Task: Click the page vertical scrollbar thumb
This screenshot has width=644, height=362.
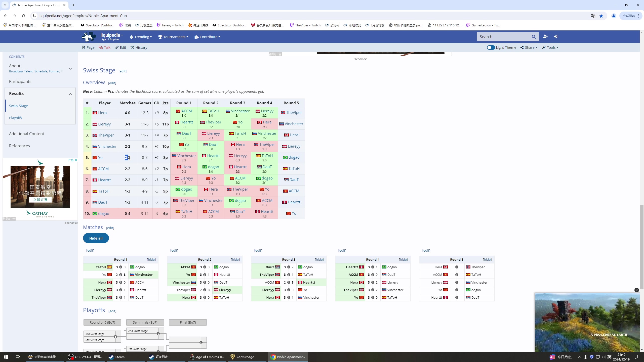Action: coord(642,247)
